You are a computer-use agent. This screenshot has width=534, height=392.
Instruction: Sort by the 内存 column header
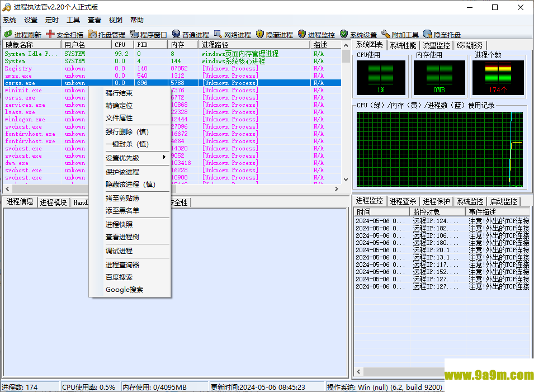(183, 45)
